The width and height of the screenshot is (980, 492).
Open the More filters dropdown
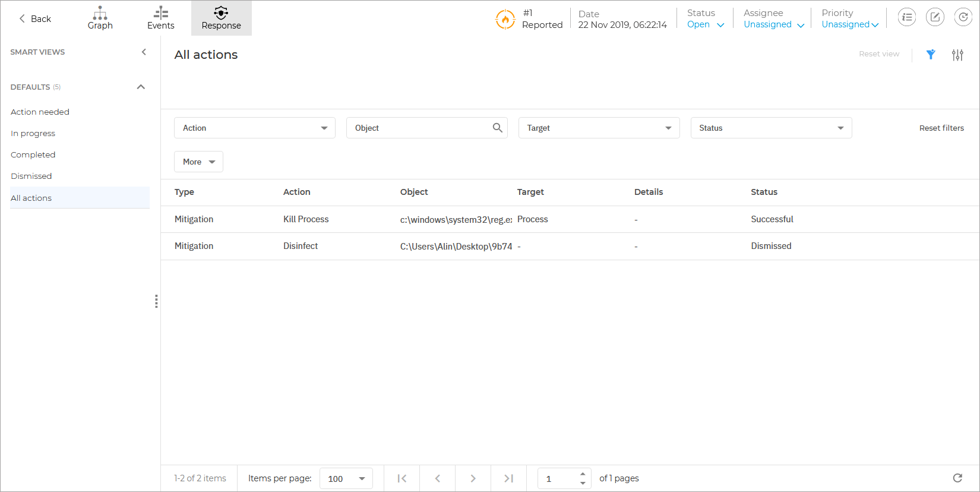pyautogui.click(x=198, y=162)
